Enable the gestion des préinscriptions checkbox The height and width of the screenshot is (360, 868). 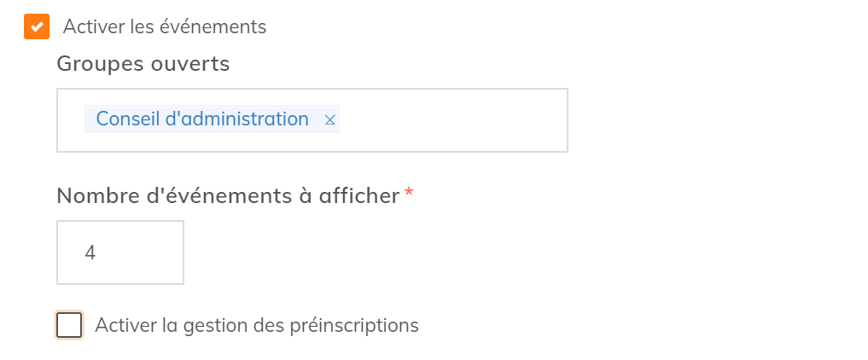point(69,325)
